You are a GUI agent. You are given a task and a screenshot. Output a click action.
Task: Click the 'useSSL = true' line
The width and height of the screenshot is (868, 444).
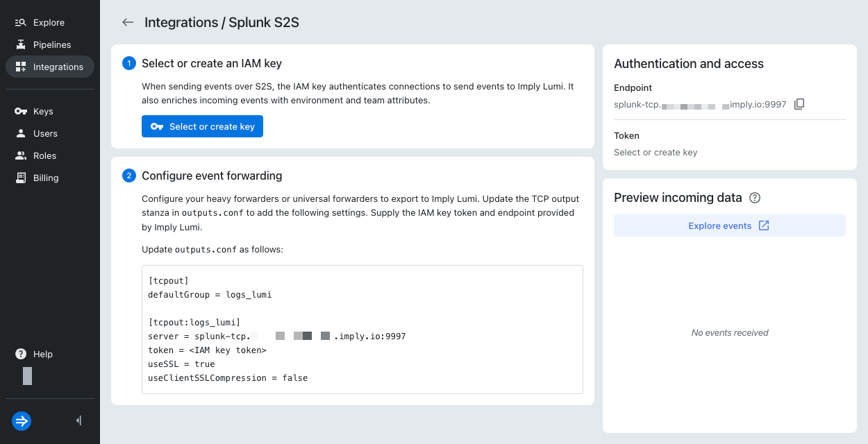coord(181,364)
